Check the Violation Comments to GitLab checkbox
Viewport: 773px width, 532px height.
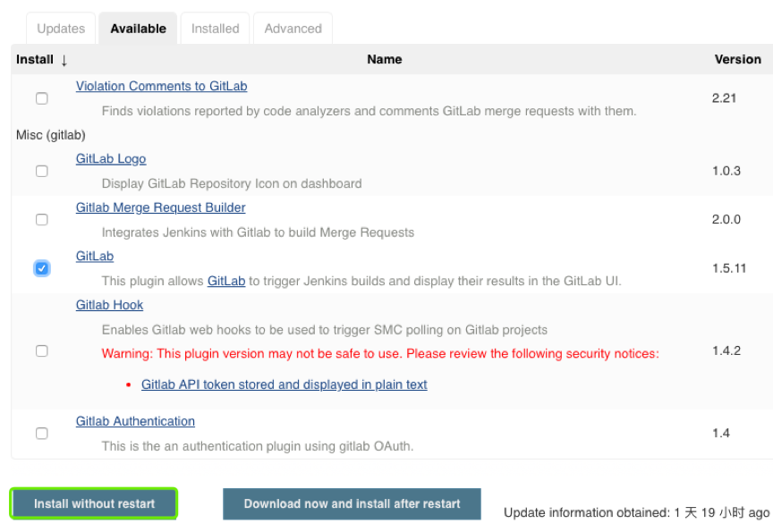pos(42,98)
